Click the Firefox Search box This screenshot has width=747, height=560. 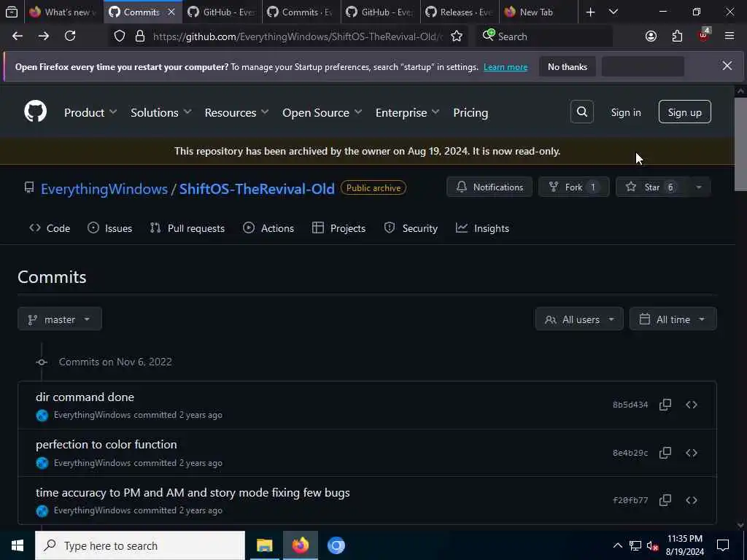coord(543,36)
